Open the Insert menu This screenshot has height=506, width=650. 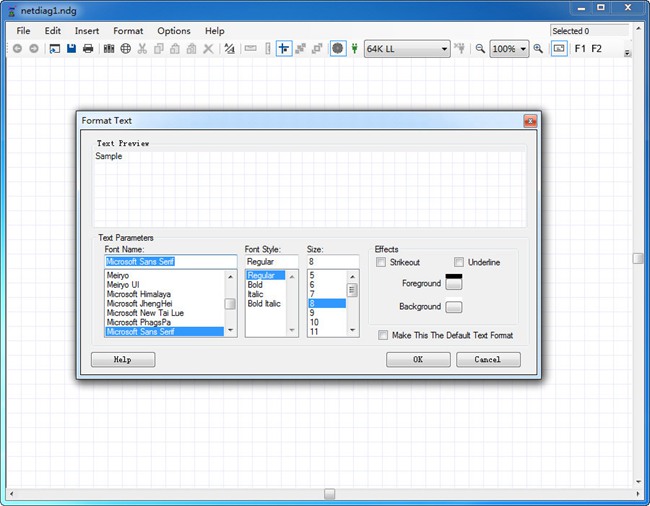(x=87, y=31)
